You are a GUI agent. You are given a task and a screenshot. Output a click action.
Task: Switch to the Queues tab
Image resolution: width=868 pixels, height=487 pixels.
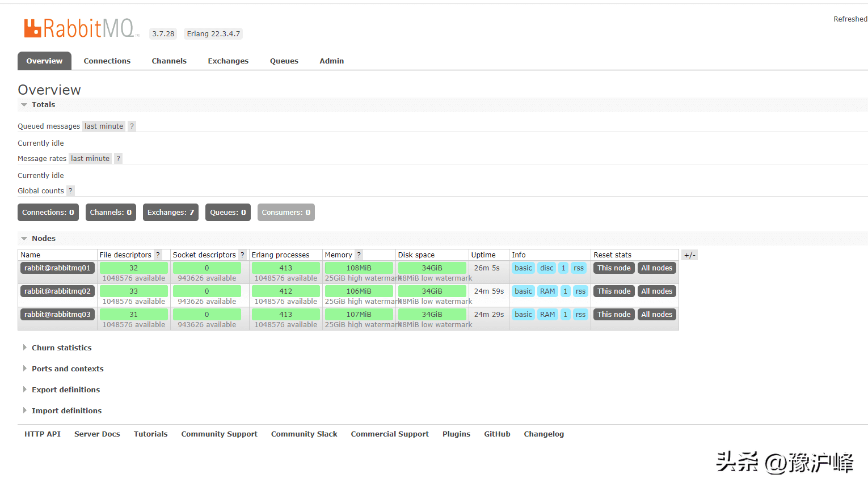pyautogui.click(x=284, y=61)
